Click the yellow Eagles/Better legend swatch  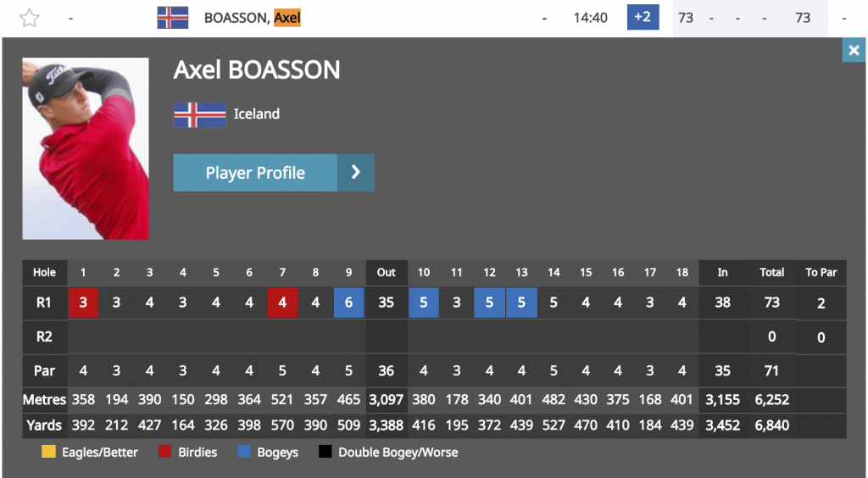(48, 452)
